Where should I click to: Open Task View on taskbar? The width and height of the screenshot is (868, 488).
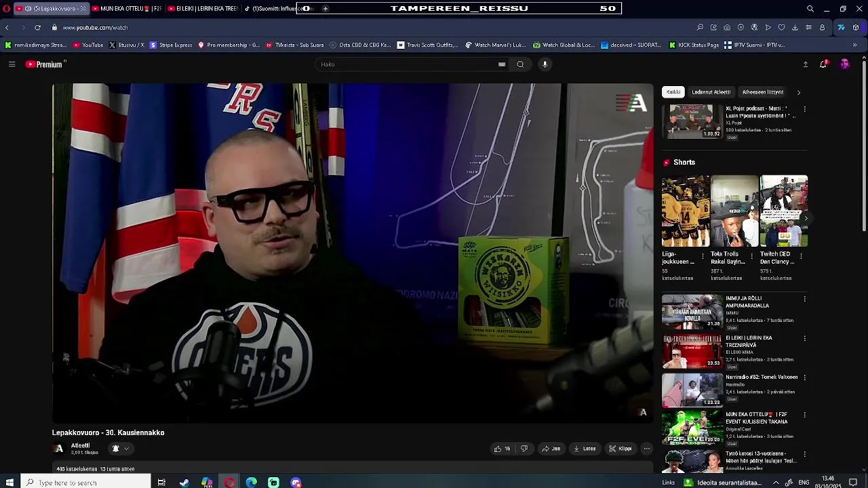161,483
